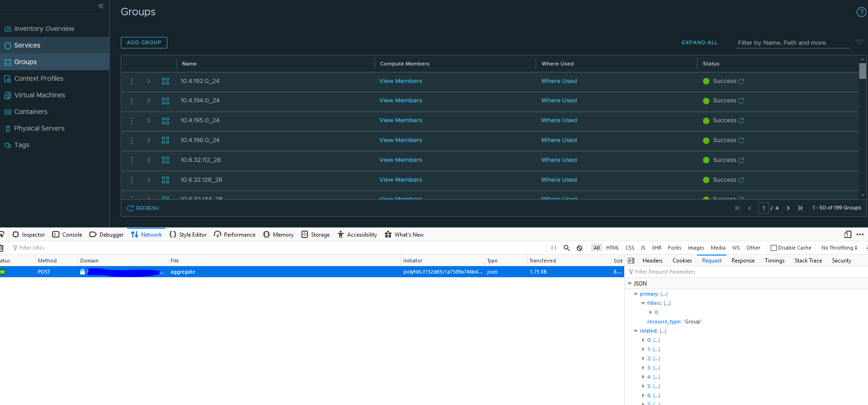The width and height of the screenshot is (868, 405).
Task: Filter network requests by WS
Action: pyautogui.click(x=736, y=248)
